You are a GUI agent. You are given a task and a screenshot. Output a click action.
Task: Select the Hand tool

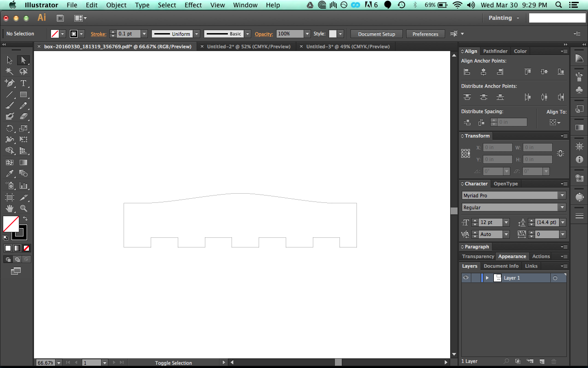pos(10,208)
